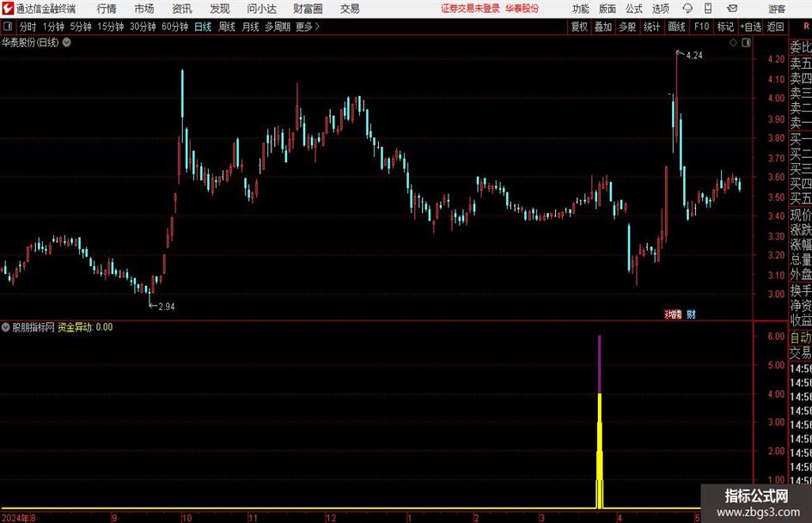Click the red R icon
812x523 pixels.
point(806,27)
